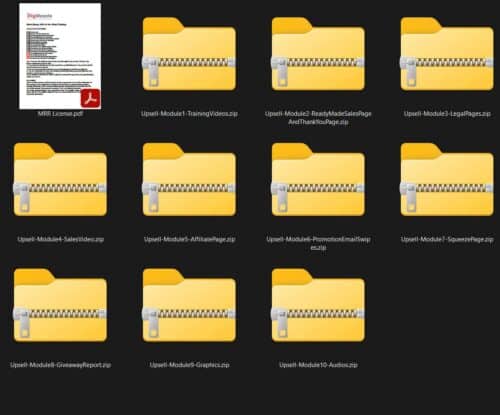The width and height of the screenshot is (500, 415).
Task: Click the 'MRR License.pdf' file name
Action: coord(60,114)
